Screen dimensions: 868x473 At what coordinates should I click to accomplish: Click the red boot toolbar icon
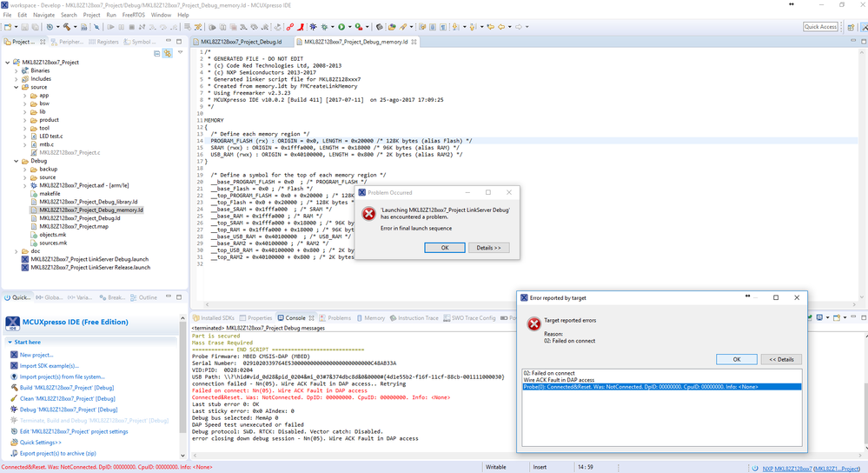pyautogui.click(x=301, y=27)
